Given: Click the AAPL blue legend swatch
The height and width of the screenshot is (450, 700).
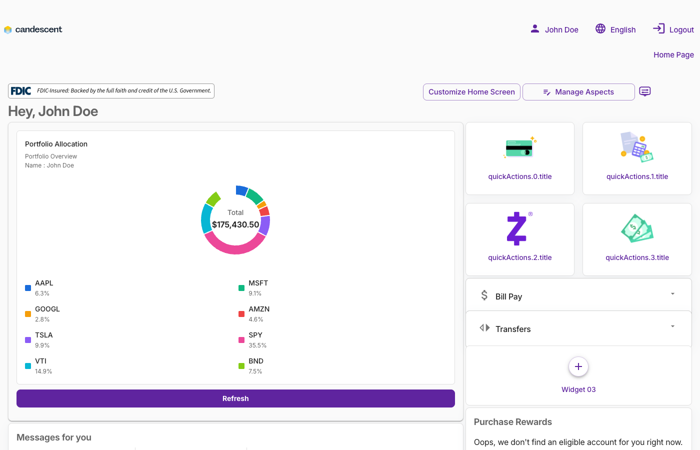Looking at the screenshot, I should coord(28,288).
